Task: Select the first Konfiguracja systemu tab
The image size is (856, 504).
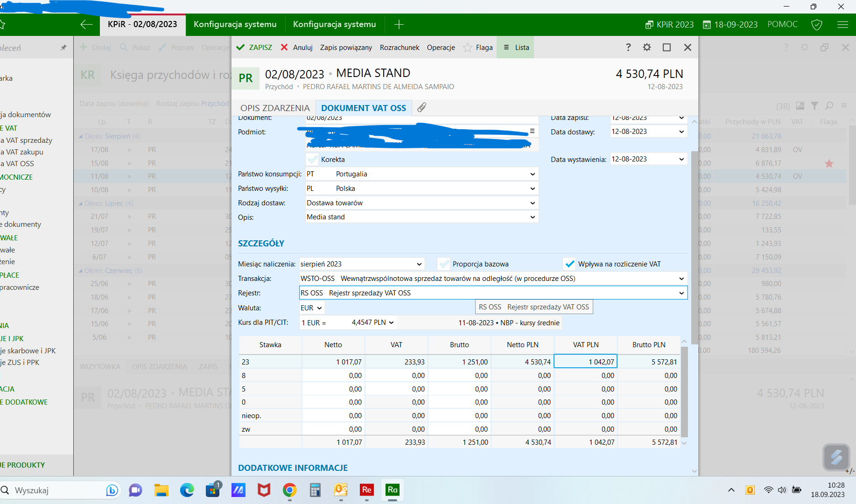Action: tap(235, 24)
